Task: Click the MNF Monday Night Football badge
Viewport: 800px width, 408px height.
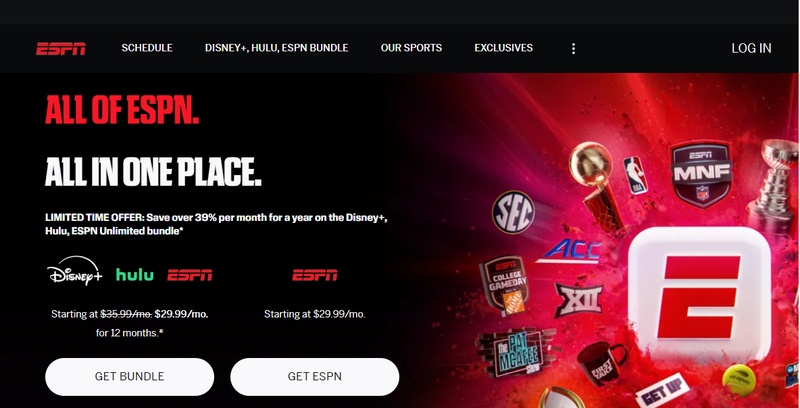Action: [x=702, y=174]
